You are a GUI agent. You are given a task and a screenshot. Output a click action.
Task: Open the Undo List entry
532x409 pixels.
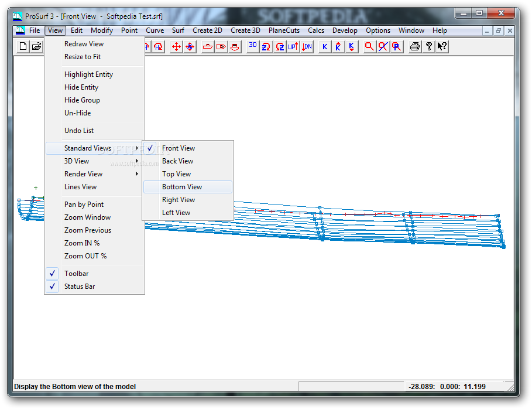point(95,131)
